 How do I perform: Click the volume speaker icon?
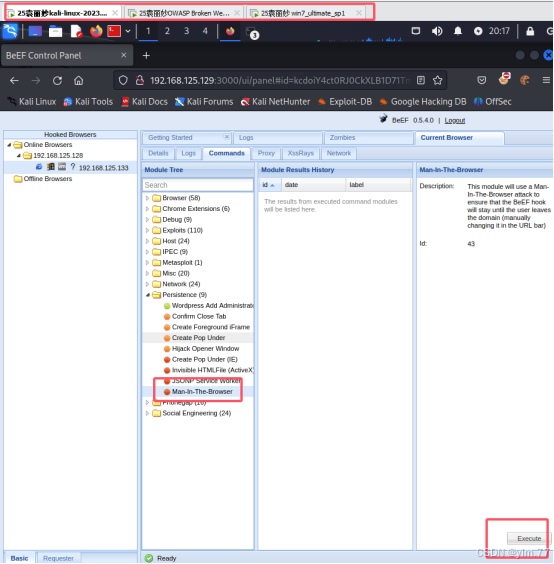click(x=437, y=31)
